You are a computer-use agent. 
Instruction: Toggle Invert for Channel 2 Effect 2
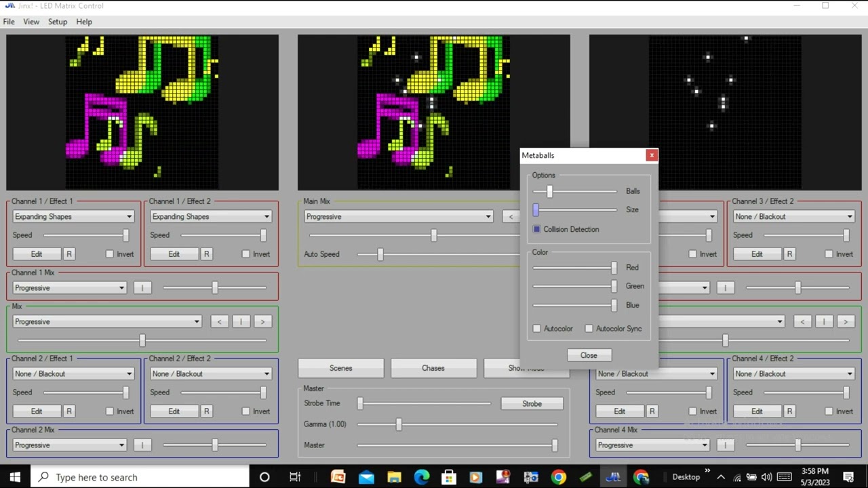tap(246, 411)
